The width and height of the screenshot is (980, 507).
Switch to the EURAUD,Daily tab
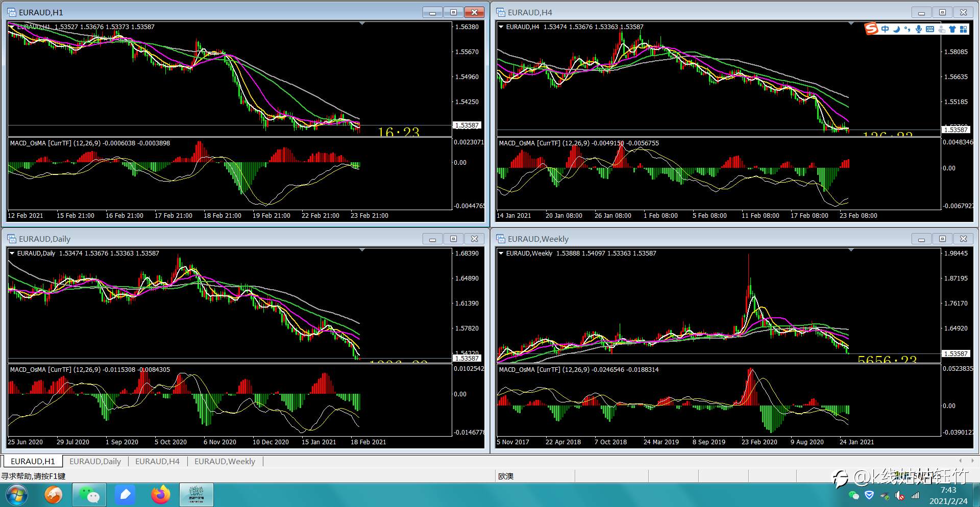coord(95,461)
